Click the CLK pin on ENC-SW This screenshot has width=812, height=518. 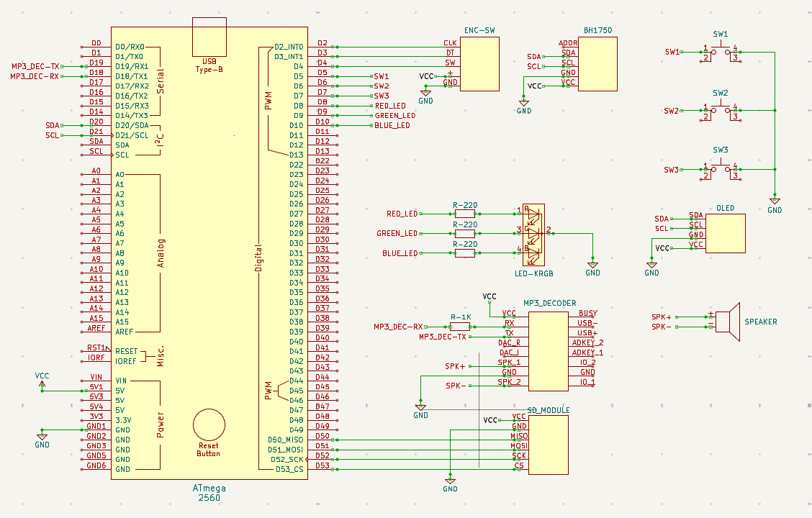click(450, 43)
